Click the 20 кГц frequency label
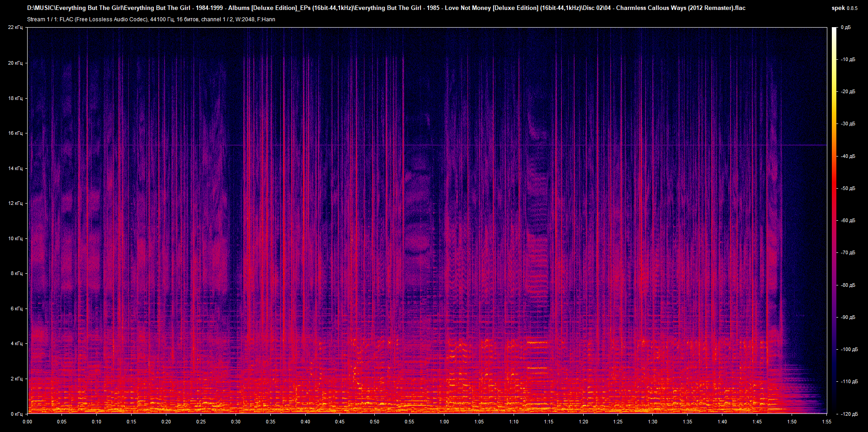The image size is (868, 432). pyautogui.click(x=15, y=63)
